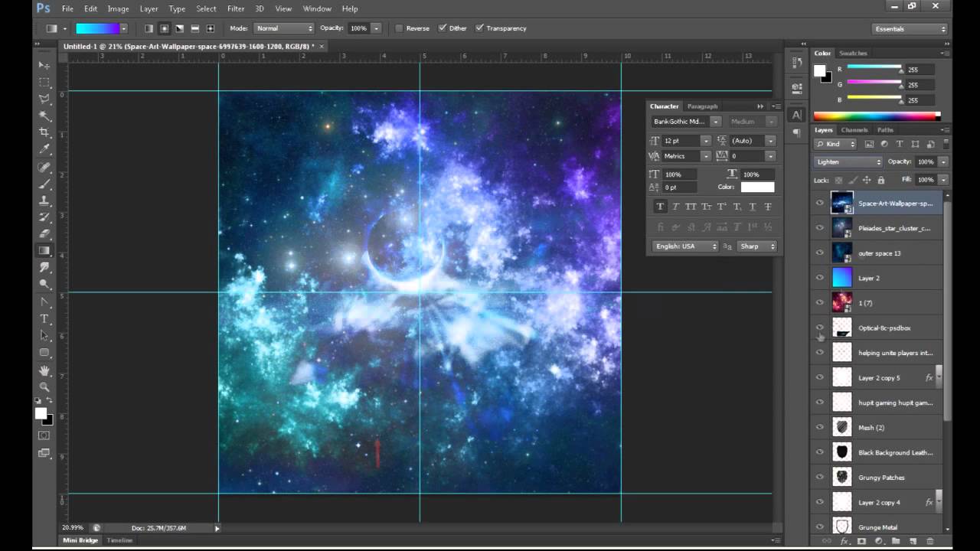Hide the Grungy Patches layer
This screenshot has width=980, height=551.
(820, 478)
